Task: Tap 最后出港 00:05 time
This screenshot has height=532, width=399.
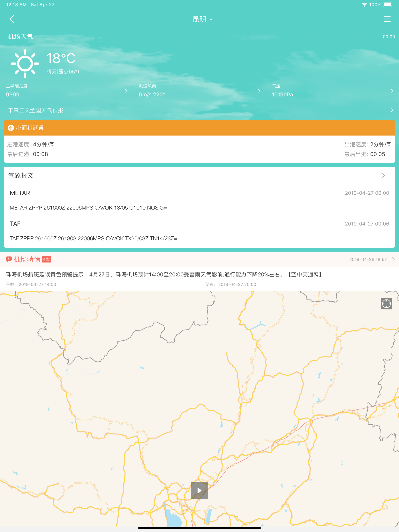Action: pyautogui.click(x=378, y=154)
